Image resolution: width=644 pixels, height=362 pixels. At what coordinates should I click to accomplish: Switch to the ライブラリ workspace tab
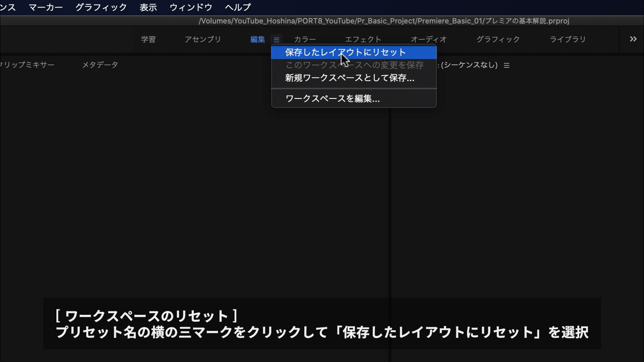(x=568, y=39)
